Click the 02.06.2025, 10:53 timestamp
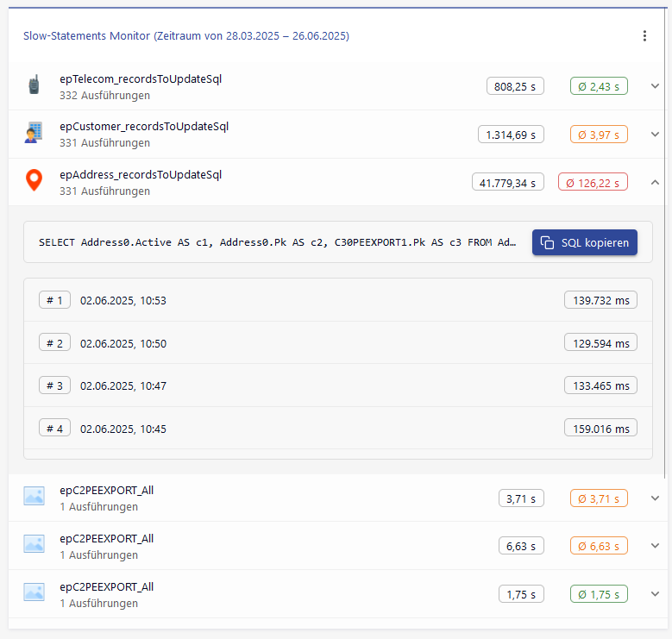This screenshot has height=639, width=672. [x=123, y=301]
